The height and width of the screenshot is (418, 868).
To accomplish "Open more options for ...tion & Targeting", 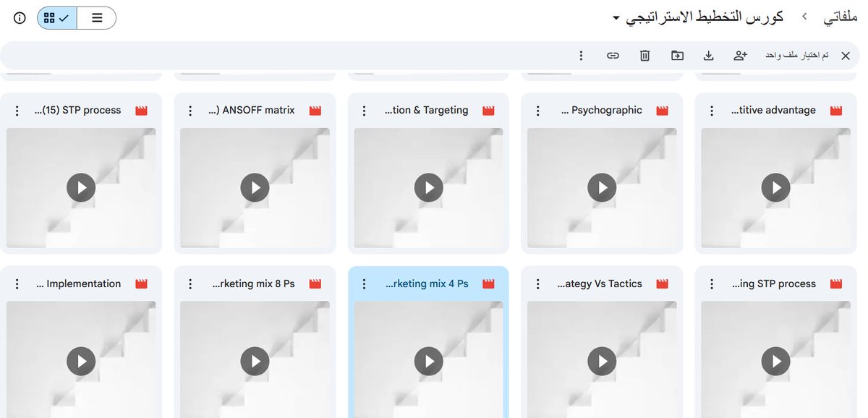I will point(364,111).
